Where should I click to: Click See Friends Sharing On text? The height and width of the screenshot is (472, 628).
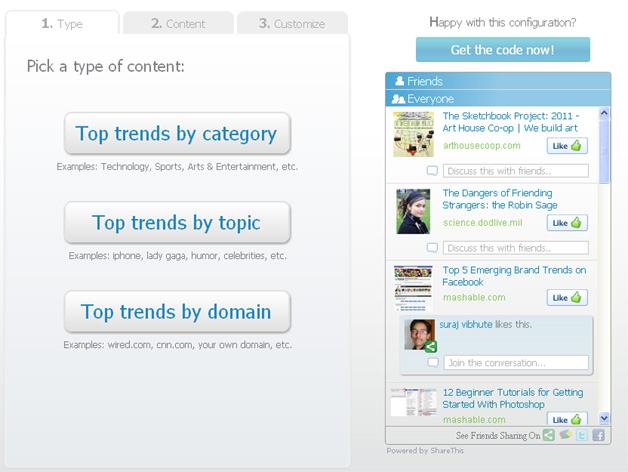498,435
